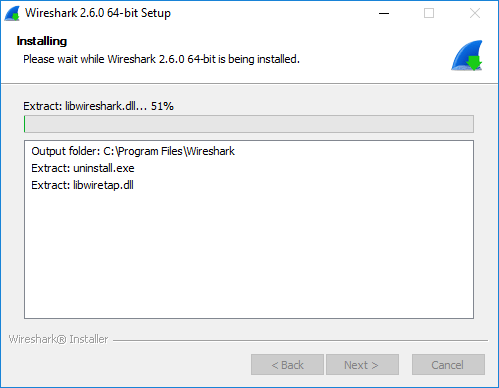Click the Wireshark fin icon in title bar
Screen dimensions: 499x388
point(12,14)
